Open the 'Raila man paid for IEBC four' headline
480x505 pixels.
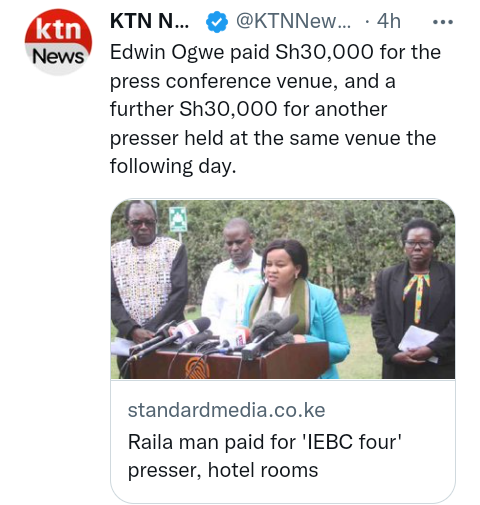pyautogui.click(x=265, y=456)
